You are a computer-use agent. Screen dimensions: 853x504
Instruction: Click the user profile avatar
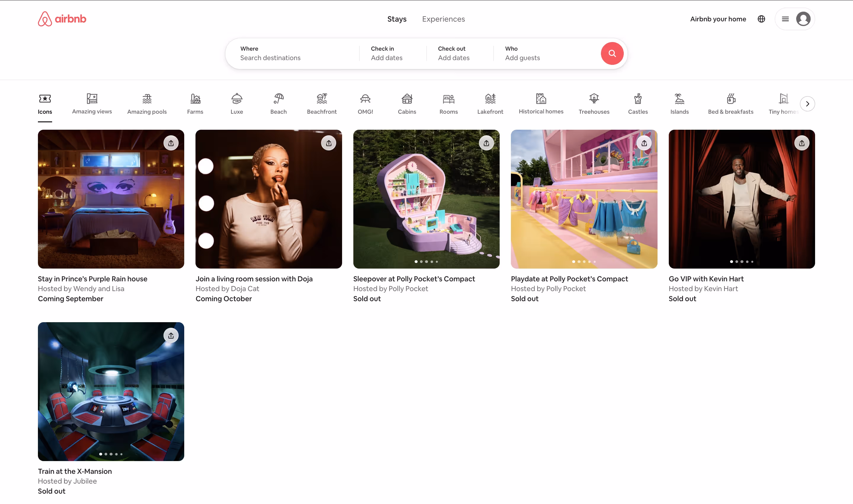click(803, 19)
